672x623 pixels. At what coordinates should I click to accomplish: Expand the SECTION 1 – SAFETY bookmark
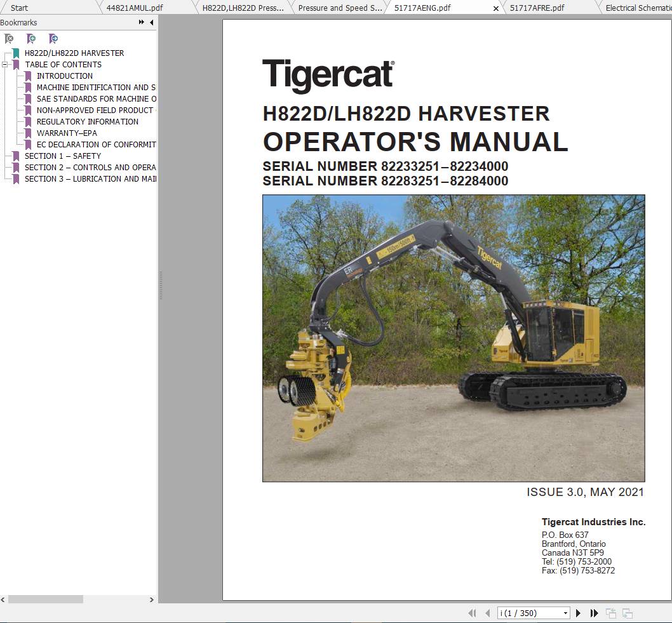[x=15, y=156]
